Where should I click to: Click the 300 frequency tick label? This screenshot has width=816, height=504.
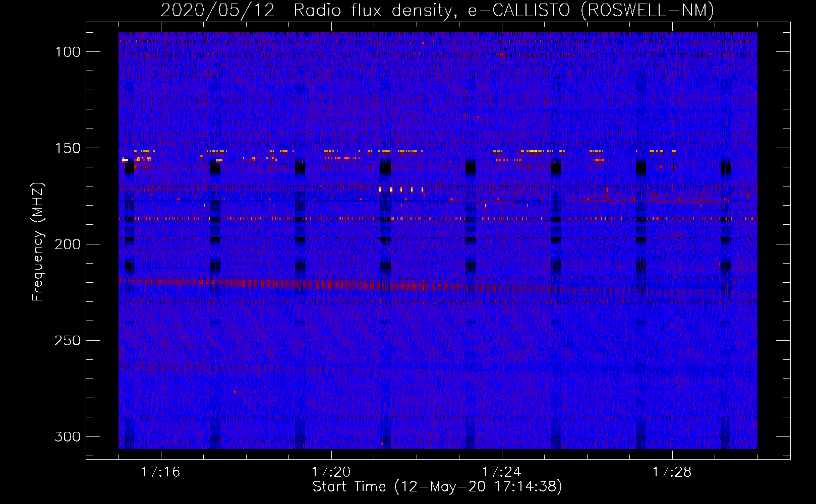point(68,436)
